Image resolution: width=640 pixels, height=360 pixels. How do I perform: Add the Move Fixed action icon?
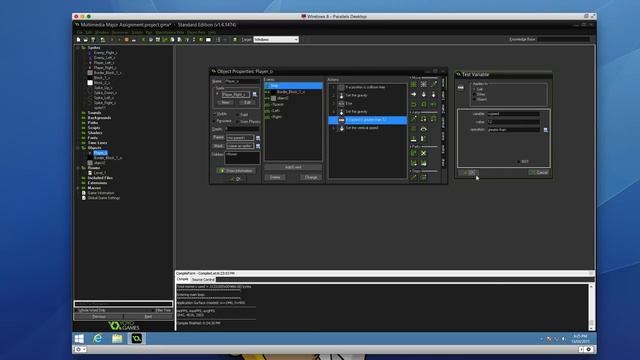tap(413, 84)
